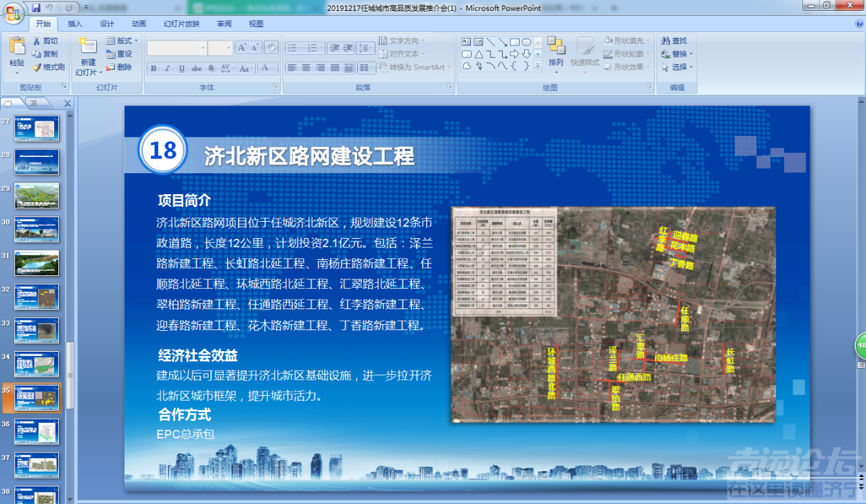Screen dimensions: 866x504
Task: Select the Vertical Text Box shape
Action: click(x=478, y=42)
